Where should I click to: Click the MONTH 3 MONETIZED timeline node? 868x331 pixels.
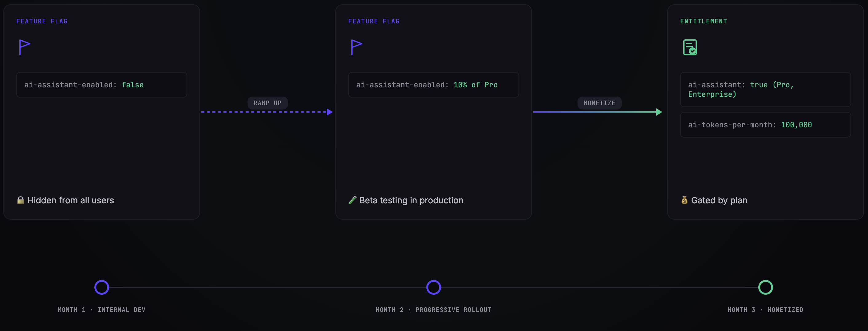tap(765, 287)
